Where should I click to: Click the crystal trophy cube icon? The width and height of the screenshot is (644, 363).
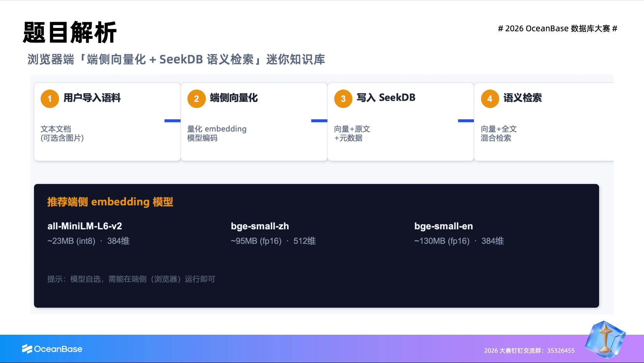pos(605,339)
